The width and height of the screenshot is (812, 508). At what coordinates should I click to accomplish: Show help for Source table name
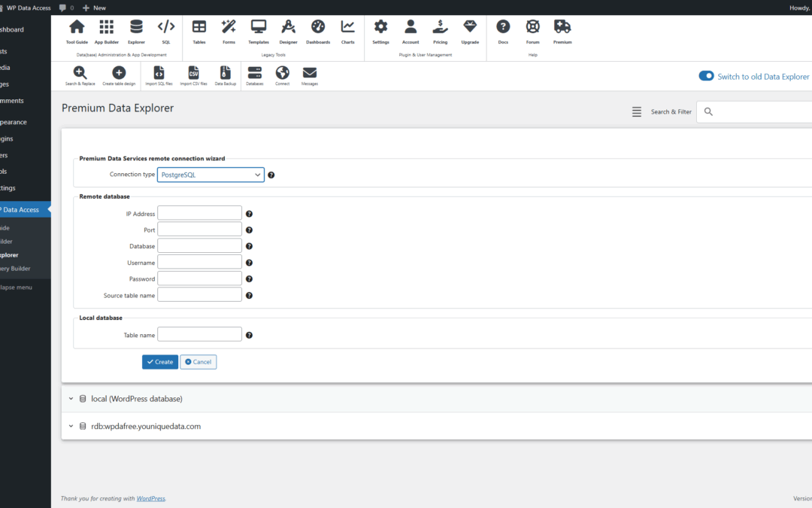[249, 296]
